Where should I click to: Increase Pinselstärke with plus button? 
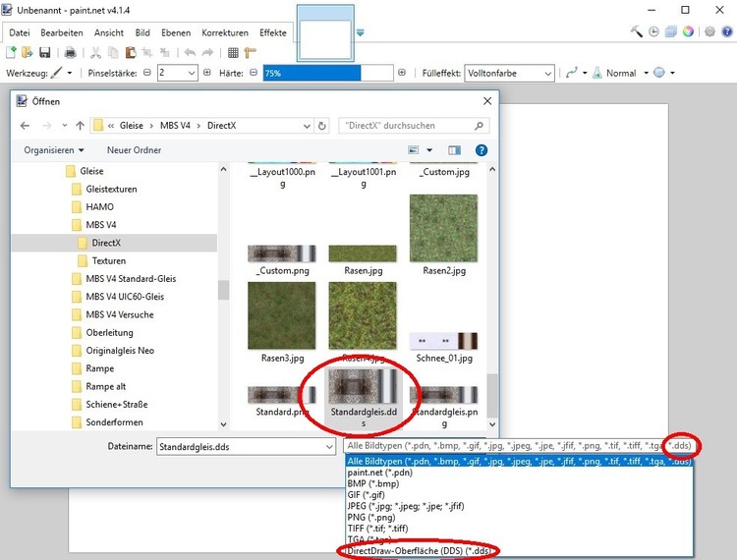coord(206,73)
